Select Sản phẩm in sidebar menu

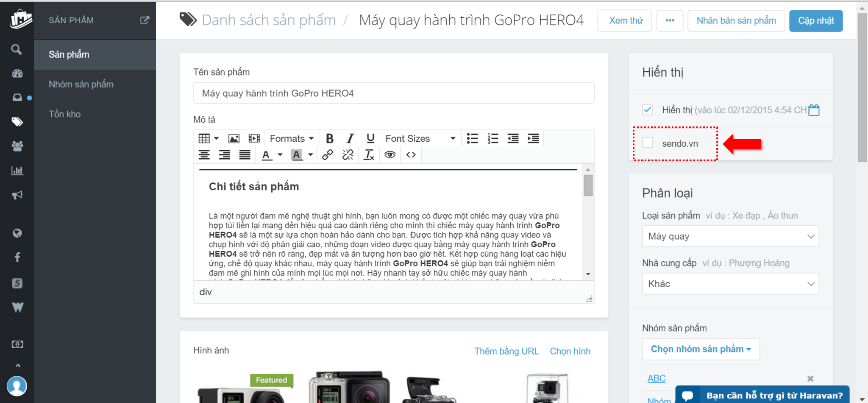[95, 55]
